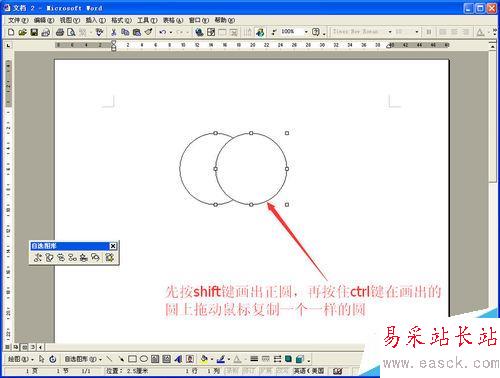Switch to Normal view button
The image size is (500, 378).
coord(7,347)
